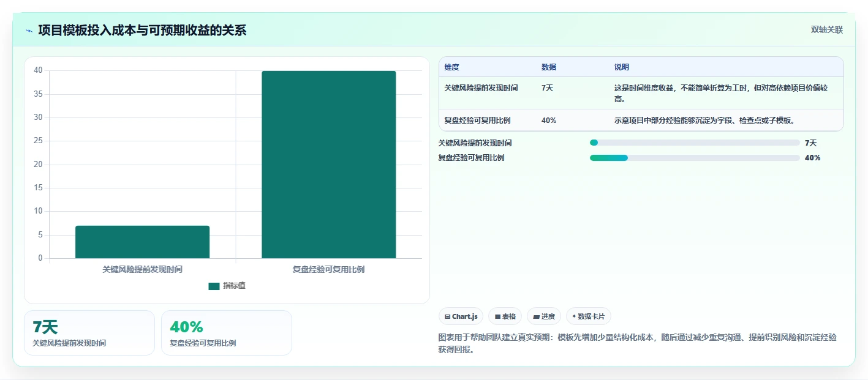Click the 数据 column header

pyautogui.click(x=549, y=67)
